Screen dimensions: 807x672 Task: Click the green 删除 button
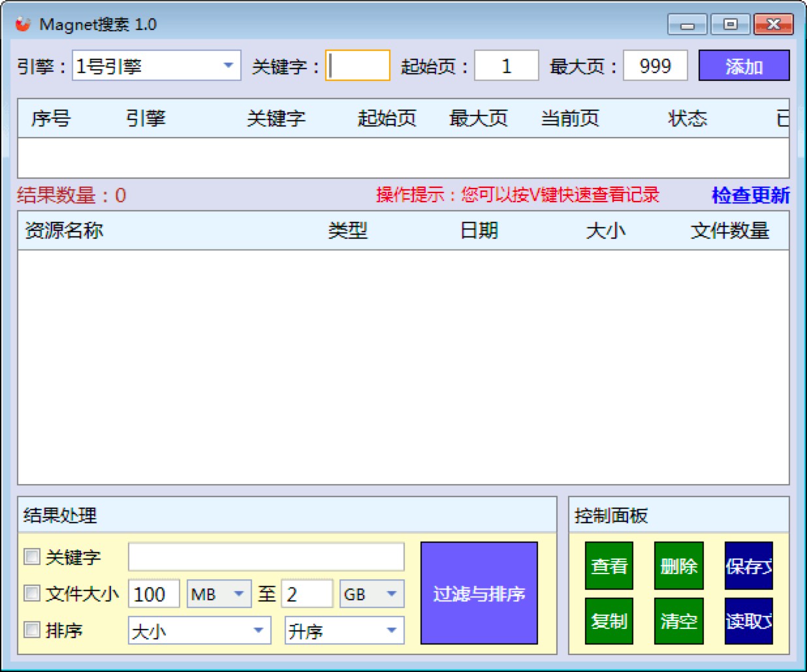[x=678, y=566]
